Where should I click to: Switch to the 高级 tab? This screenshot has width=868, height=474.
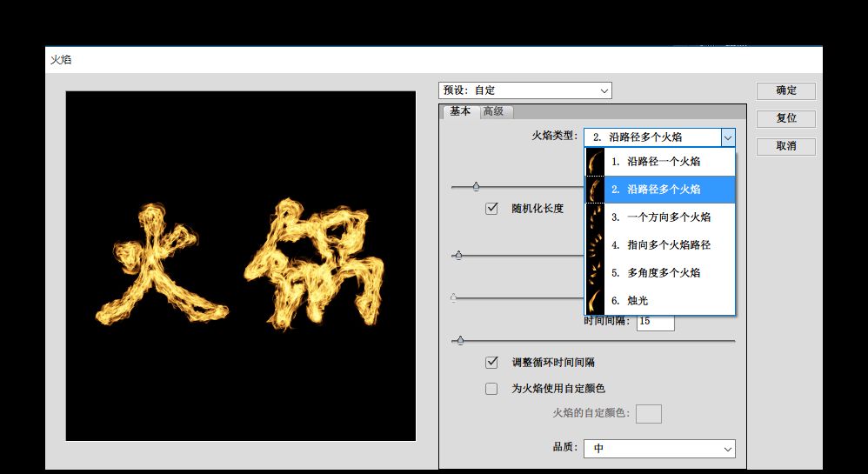coord(494,111)
